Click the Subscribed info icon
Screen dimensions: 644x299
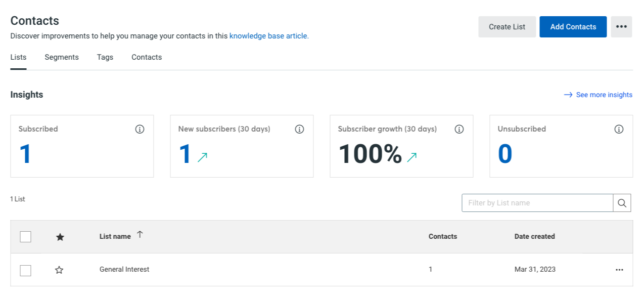[140, 129]
